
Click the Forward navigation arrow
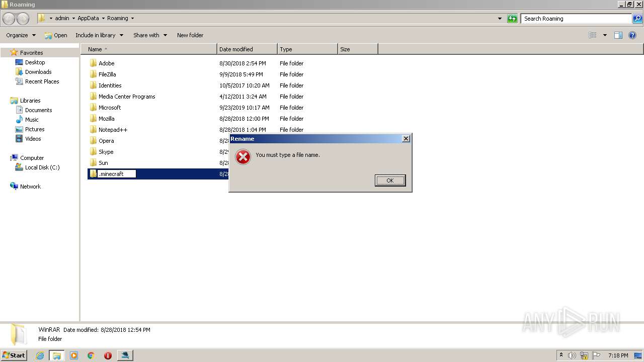(23, 19)
